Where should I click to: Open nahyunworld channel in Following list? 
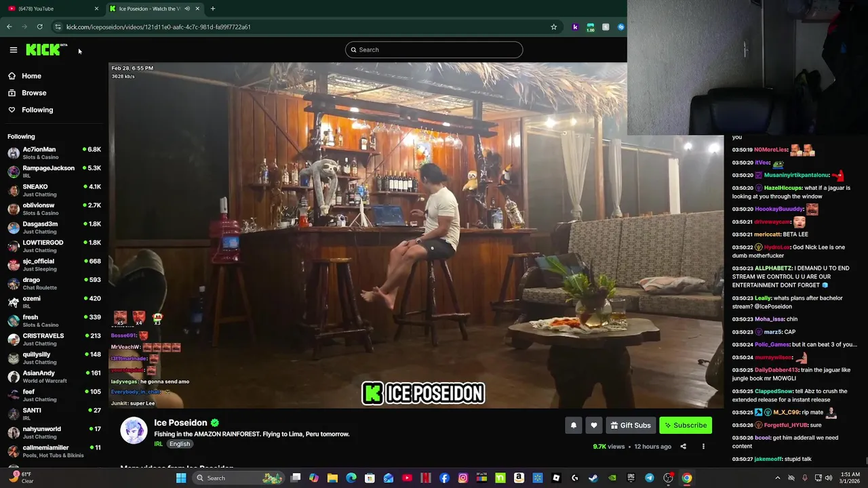pos(54,432)
